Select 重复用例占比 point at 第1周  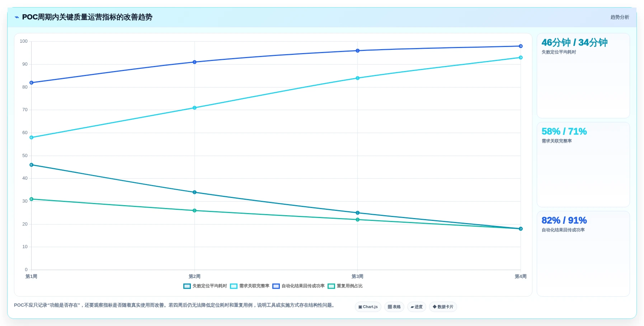click(x=32, y=199)
